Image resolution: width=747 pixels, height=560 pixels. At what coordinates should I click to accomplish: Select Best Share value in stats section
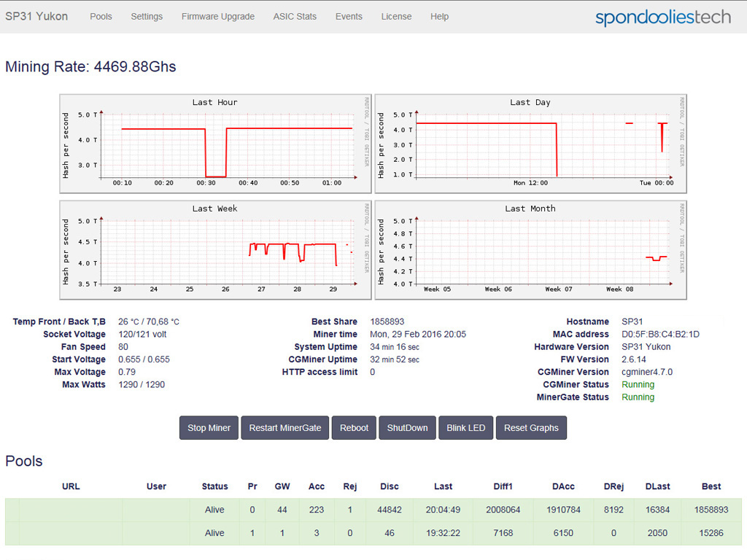point(387,322)
